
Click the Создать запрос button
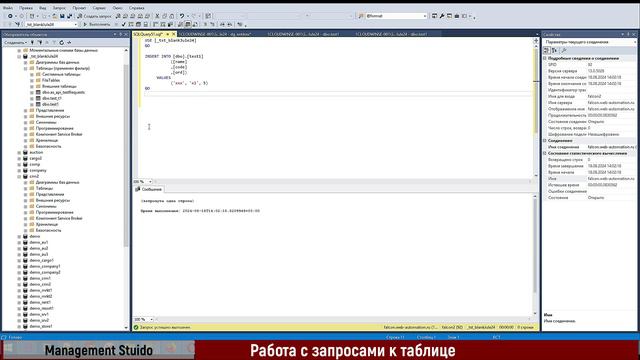click(94, 16)
